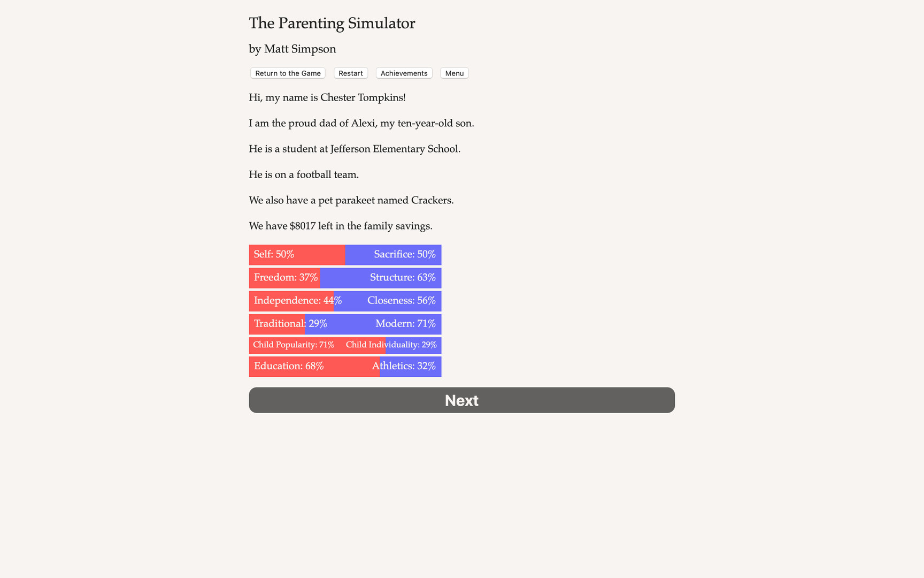Select the Modern 71% segment
This screenshot has height=578, width=924.
[x=374, y=324]
